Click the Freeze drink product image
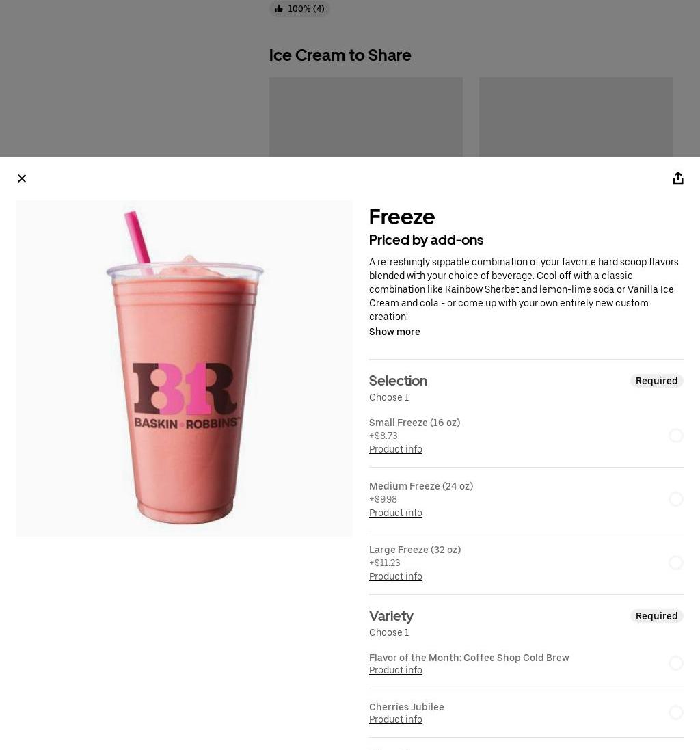This screenshot has height=750, width=700. pyautogui.click(x=184, y=369)
